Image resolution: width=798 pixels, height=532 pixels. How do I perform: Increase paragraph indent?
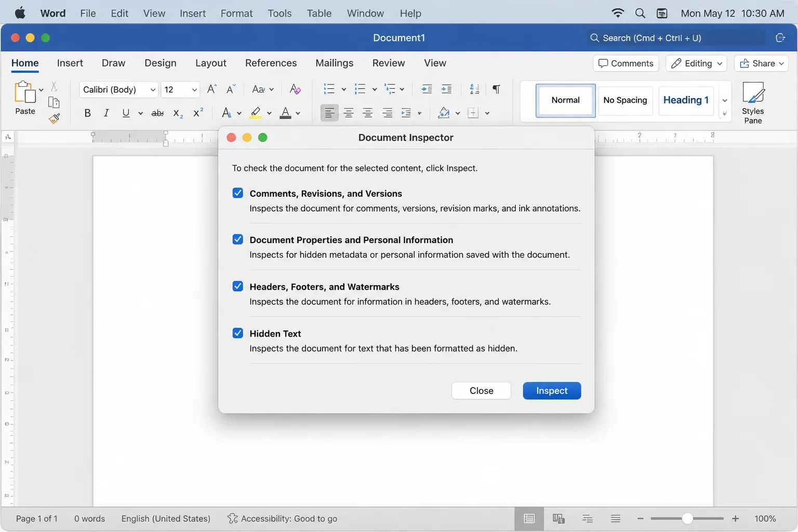tap(446, 89)
